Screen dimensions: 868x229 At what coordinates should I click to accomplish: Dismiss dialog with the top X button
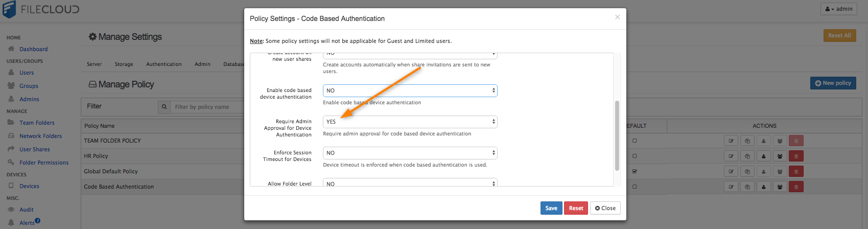click(617, 17)
